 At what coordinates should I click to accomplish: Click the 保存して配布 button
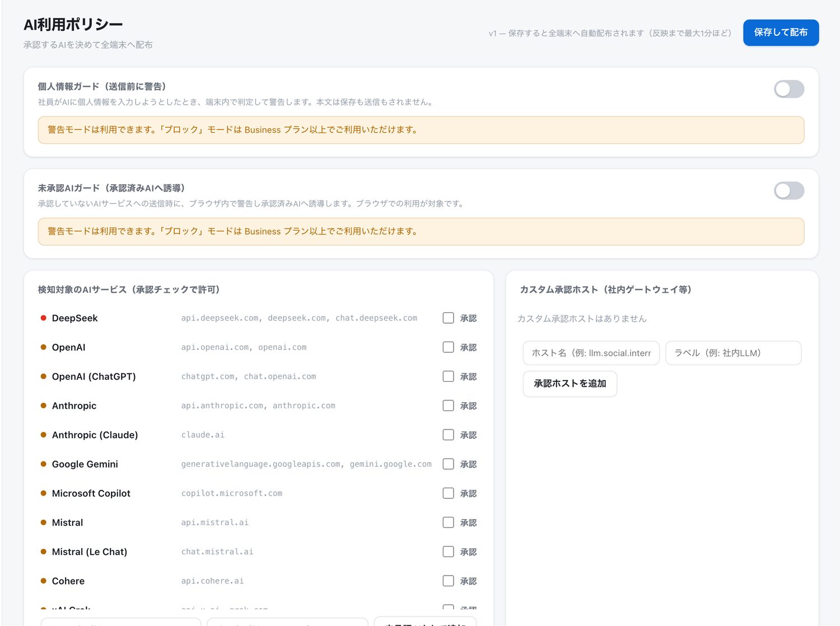[x=781, y=32]
